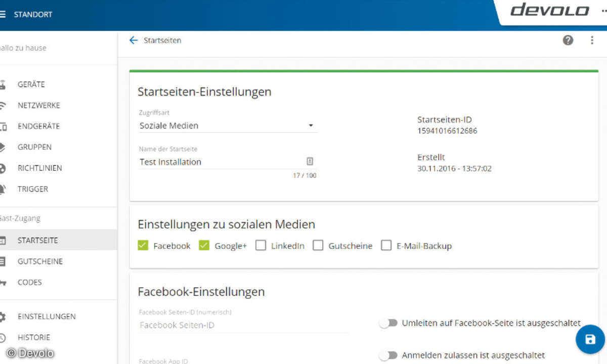Click the Einstellungen gear icon
The width and height of the screenshot is (607, 364).
(3, 316)
